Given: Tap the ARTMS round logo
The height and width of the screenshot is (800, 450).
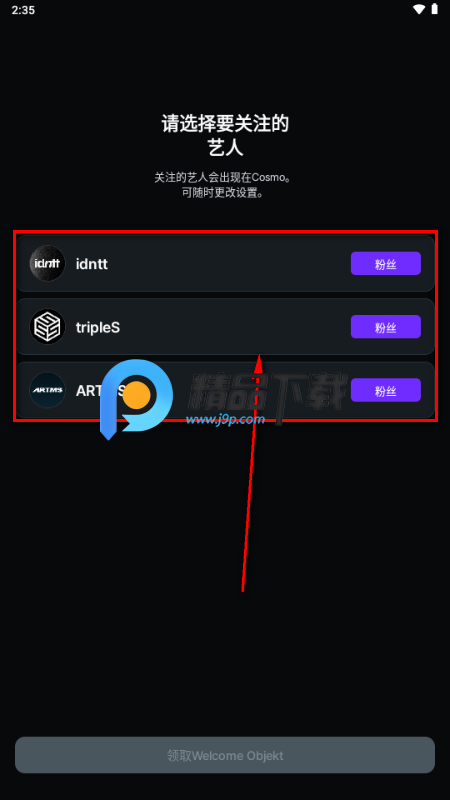Looking at the screenshot, I should point(47,390).
